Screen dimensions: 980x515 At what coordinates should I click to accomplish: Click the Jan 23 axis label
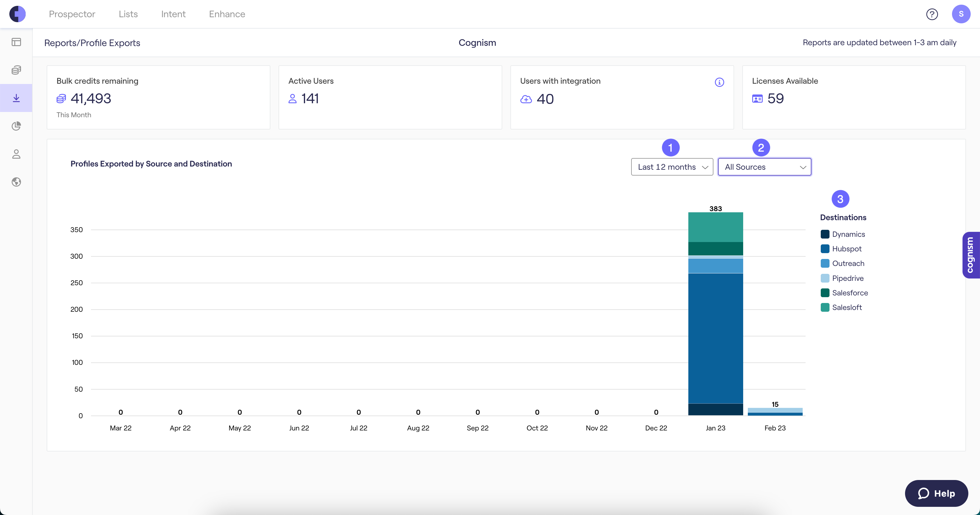click(715, 428)
